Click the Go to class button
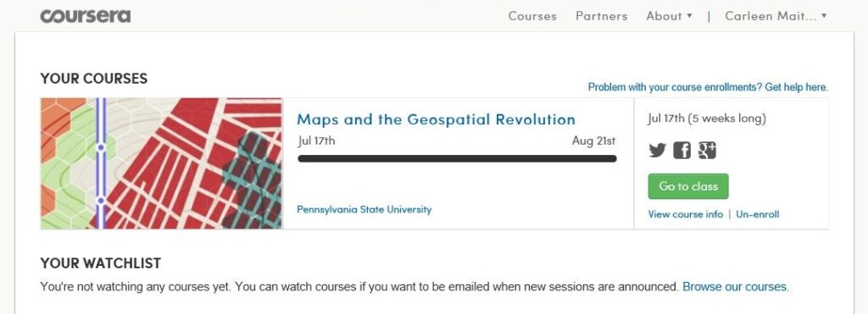The image size is (868, 314). 688,186
